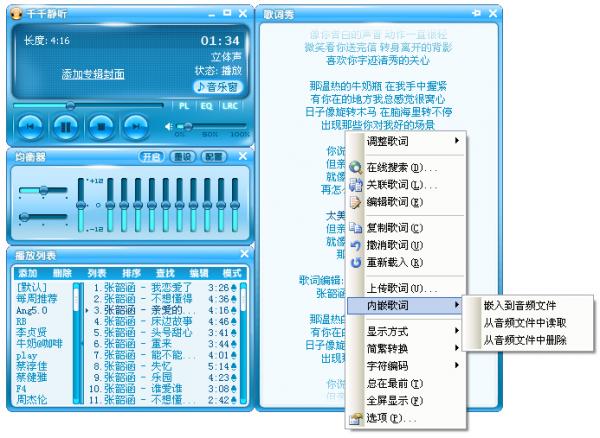The image size is (600, 438).
Task: Toggle the PL playlist window button
Action: (184, 106)
